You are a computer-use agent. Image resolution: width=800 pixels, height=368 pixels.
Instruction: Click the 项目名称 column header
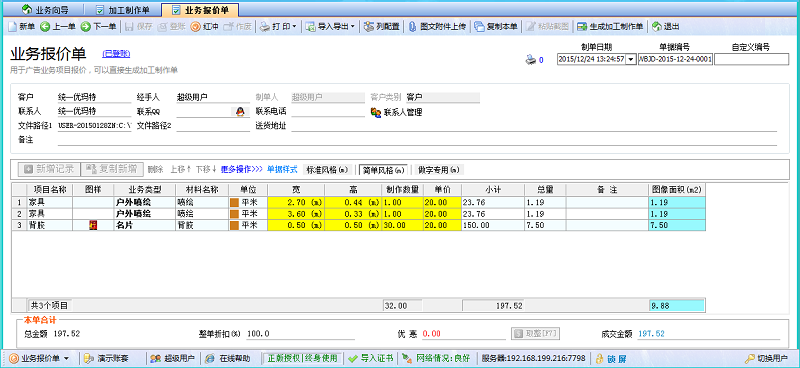click(50, 189)
